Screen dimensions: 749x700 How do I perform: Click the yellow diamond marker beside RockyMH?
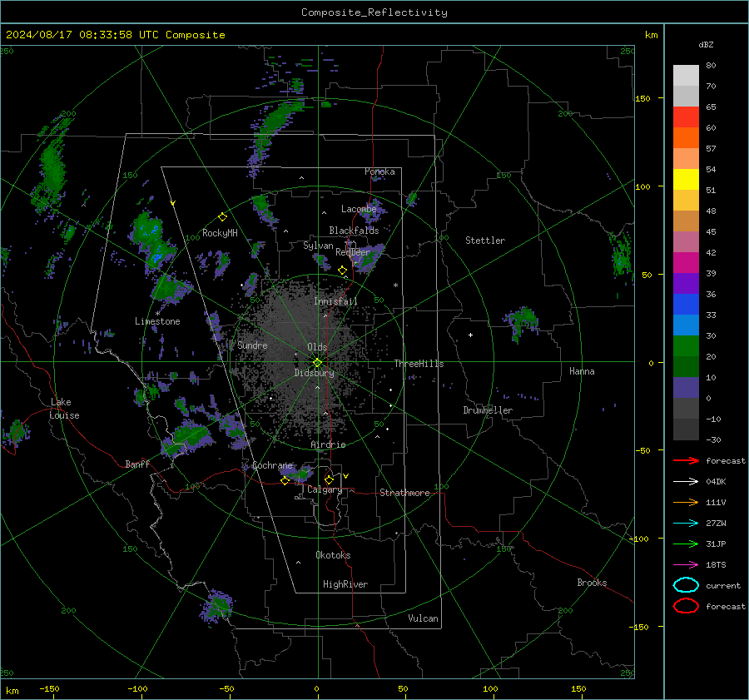pos(222,217)
